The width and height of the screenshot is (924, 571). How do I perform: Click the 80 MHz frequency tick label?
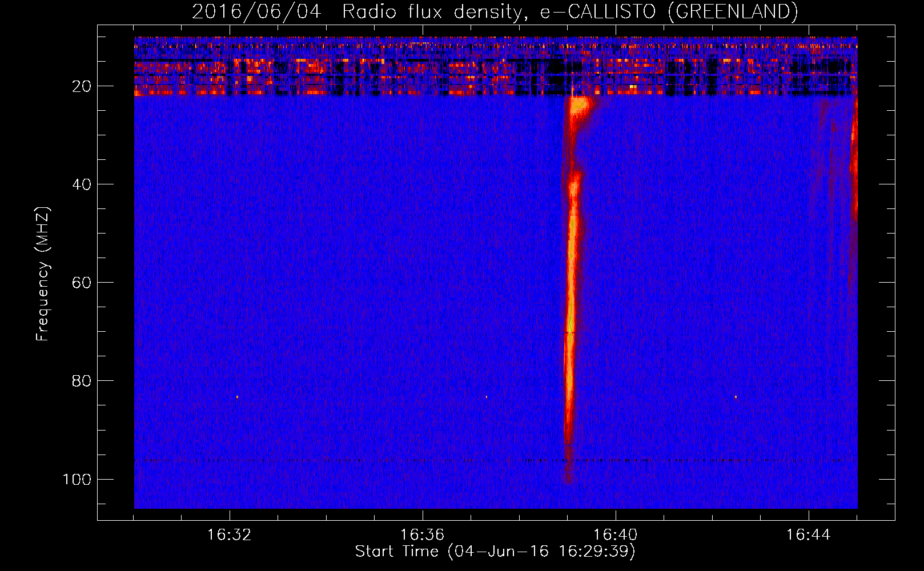pyautogui.click(x=82, y=381)
